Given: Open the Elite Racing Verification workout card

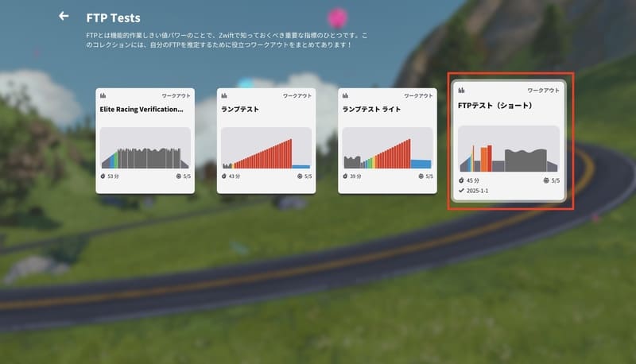Looking at the screenshot, I should (x=145, y=141).
